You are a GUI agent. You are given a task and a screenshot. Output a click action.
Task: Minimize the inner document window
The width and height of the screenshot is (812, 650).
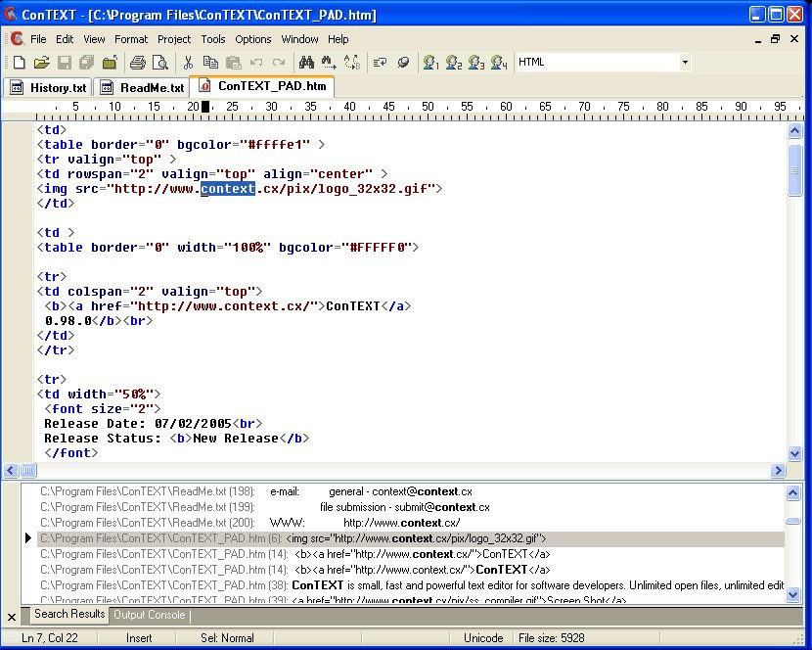tap(757, 39)
